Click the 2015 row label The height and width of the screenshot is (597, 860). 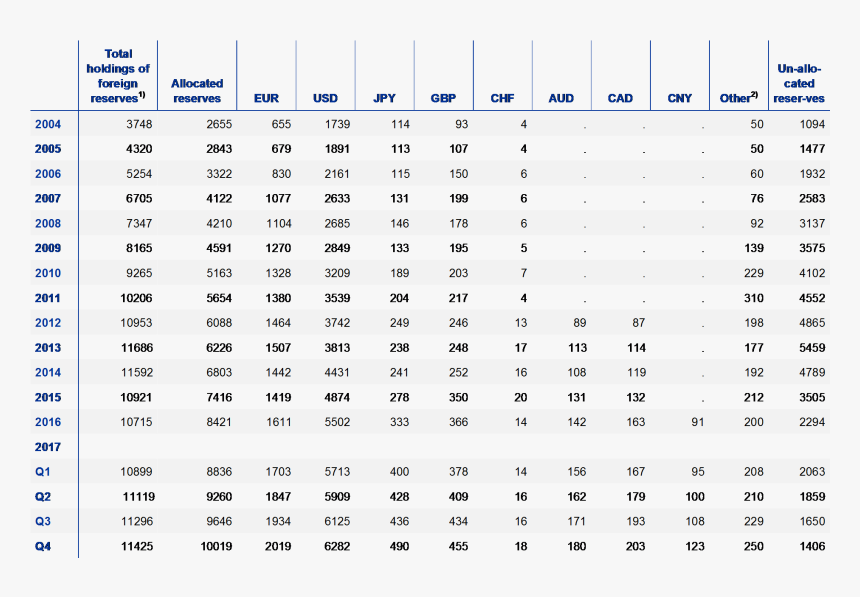pos(48,397)
